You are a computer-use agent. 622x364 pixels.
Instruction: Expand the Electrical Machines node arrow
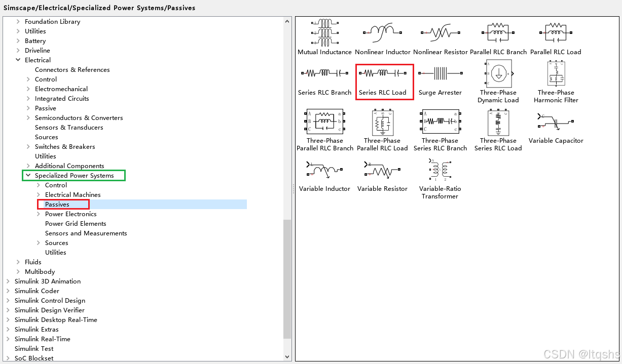tap(39, 195)
